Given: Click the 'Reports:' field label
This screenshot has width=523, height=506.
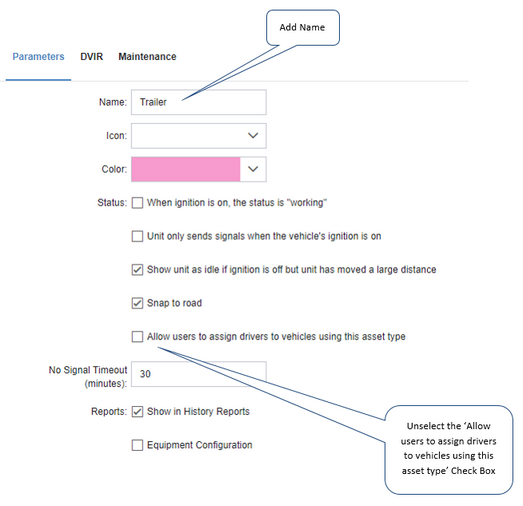Looking at the screenshot, I should click(109, 412).
